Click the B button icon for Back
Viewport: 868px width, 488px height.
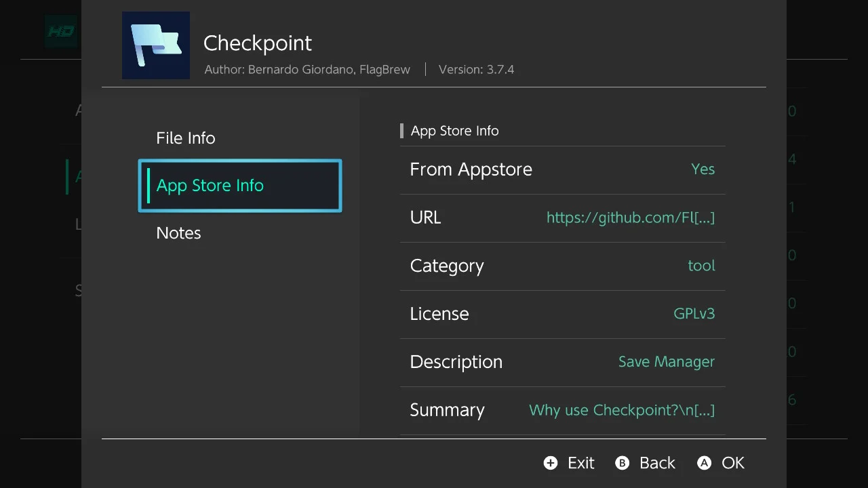(622, 463)
